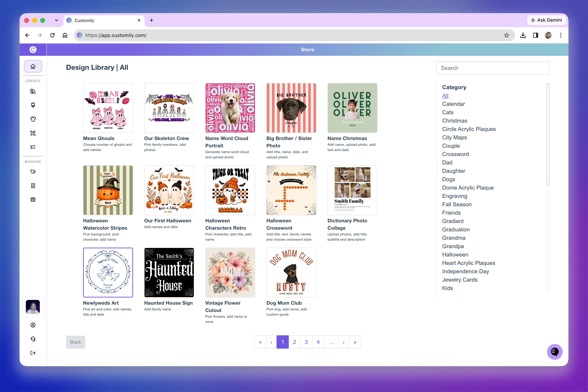Open the document orders icon under Manage
Screen dimensions: 588x392
coord(33,186)
